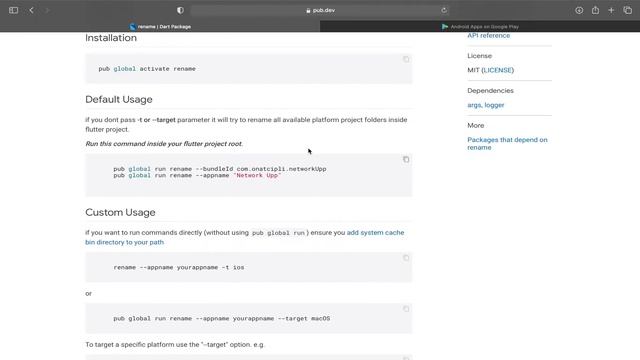Open Packages that depend on rename
Screen dimensions: 640x360
point(507,144)
